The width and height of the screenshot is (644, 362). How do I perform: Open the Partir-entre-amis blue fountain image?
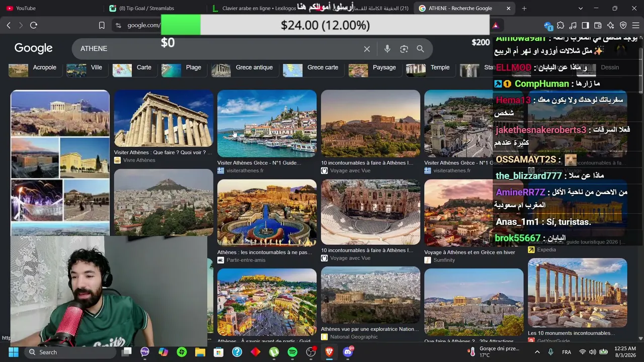(267, 213)
